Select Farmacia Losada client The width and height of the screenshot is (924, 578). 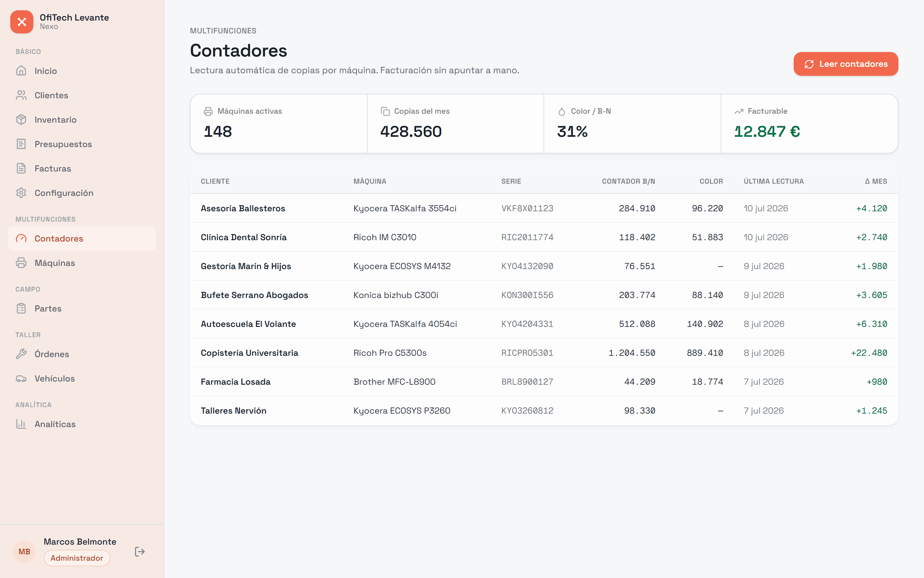(x=235, y=381)
